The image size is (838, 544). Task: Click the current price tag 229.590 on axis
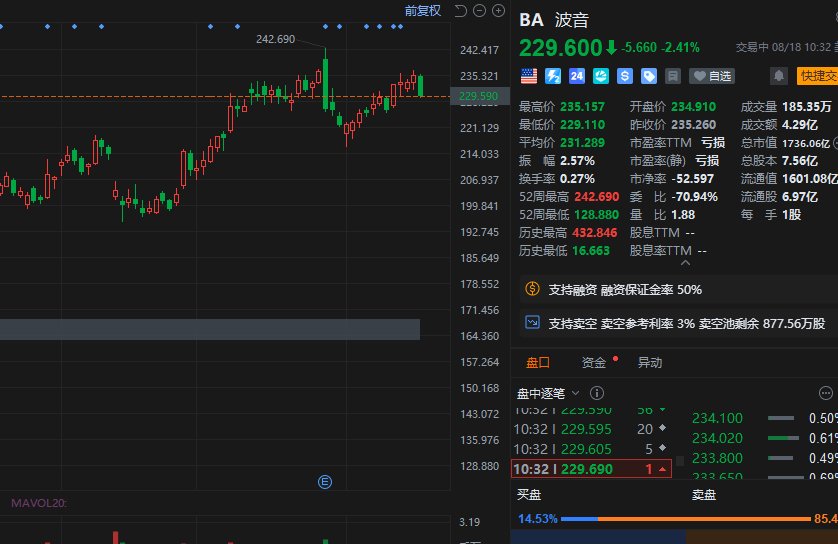coord(478,96)
